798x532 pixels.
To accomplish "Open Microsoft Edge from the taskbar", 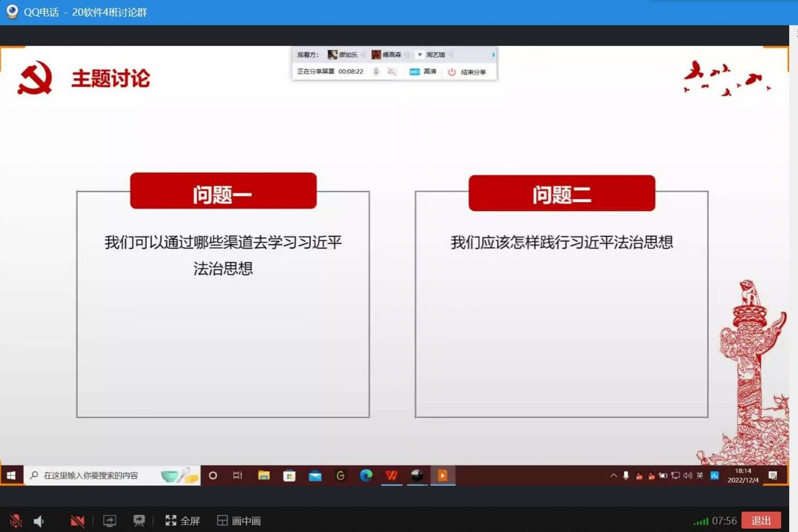I will click(x=366, y=475).
